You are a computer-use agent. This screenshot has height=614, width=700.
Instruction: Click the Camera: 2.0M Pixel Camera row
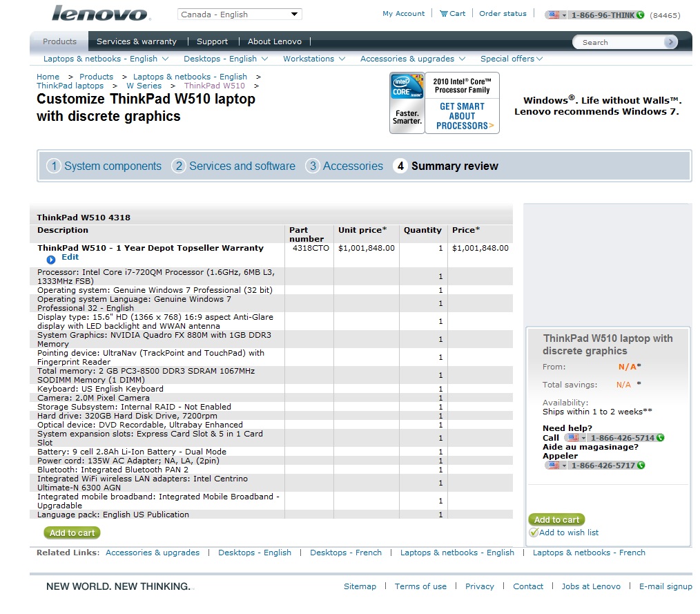point(271,398)
